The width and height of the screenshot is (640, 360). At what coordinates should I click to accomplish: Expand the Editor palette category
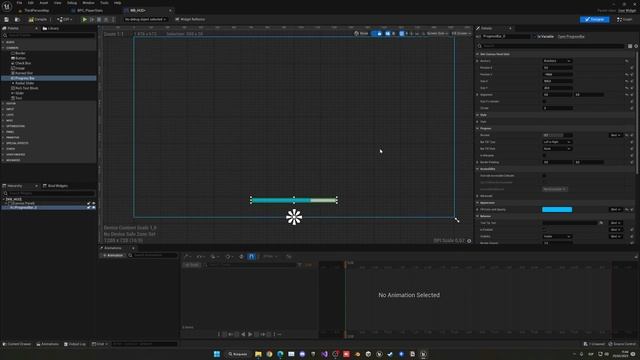pos(3,104)
